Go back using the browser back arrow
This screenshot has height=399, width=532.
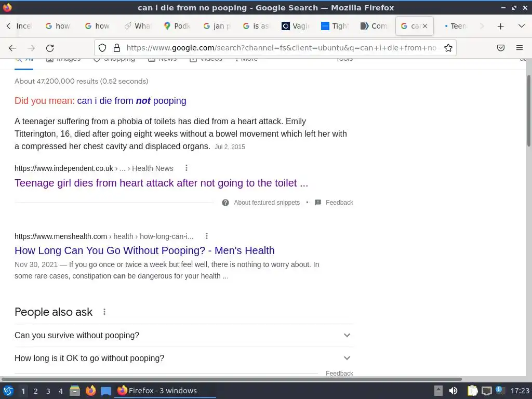12,48
